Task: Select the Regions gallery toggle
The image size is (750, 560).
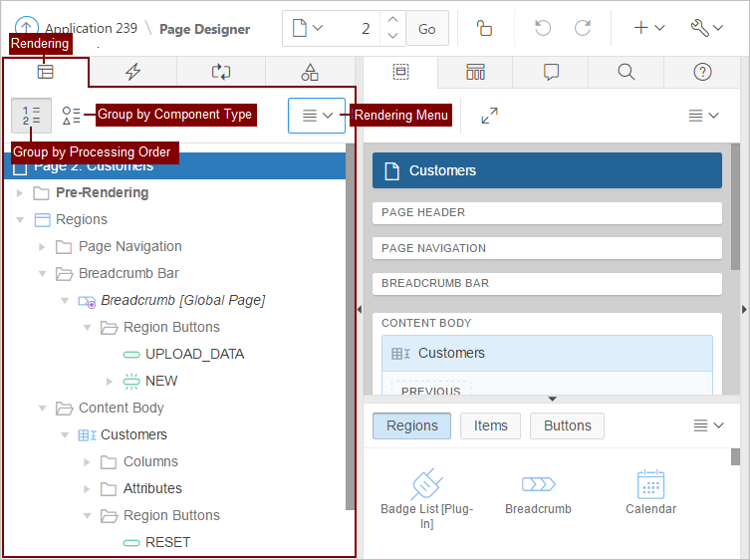Action: point(411,425)
